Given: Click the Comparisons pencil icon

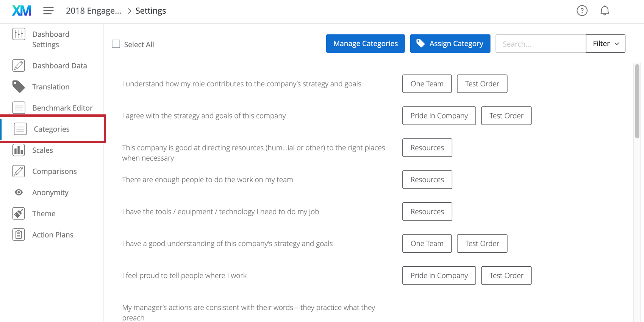Looking at the screenshot, I should point(19,171).
